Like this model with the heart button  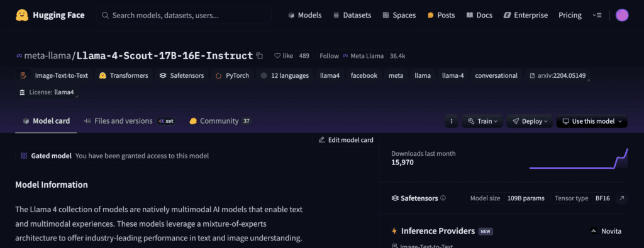(x=284, y=56)
